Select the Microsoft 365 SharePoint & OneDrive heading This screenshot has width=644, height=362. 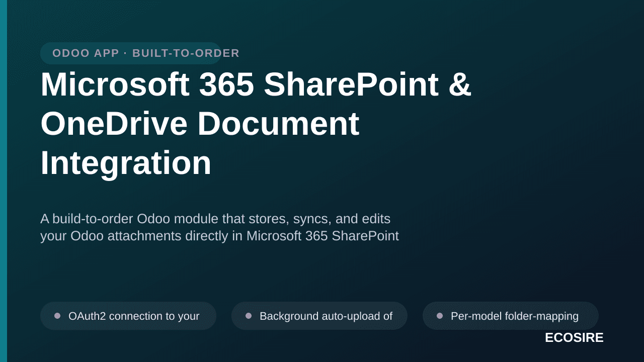click(256, 123)
